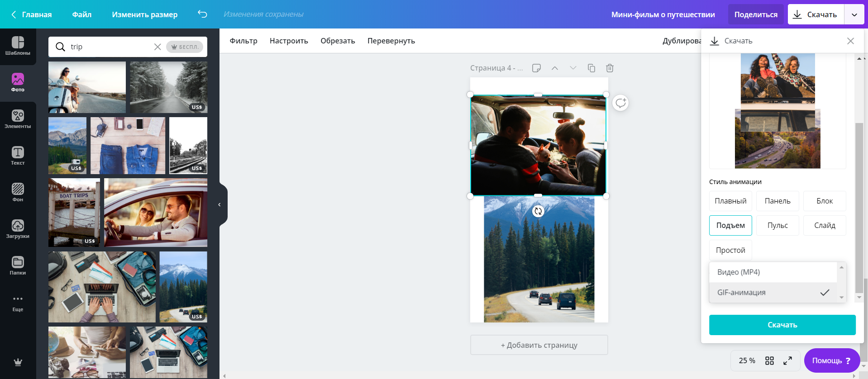Duplicate page with copy icon

591,68
